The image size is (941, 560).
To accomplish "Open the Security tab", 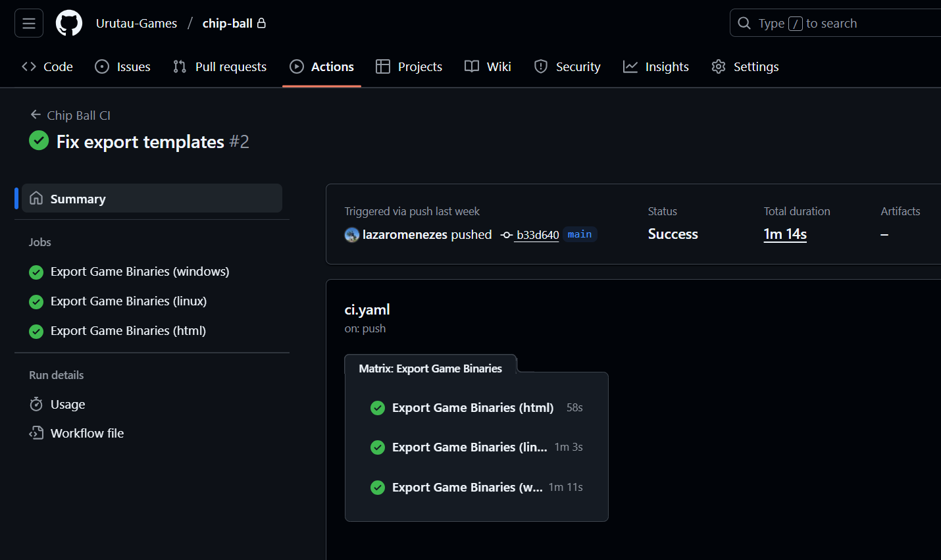I will pyautogui.click(x=567, y=66).
